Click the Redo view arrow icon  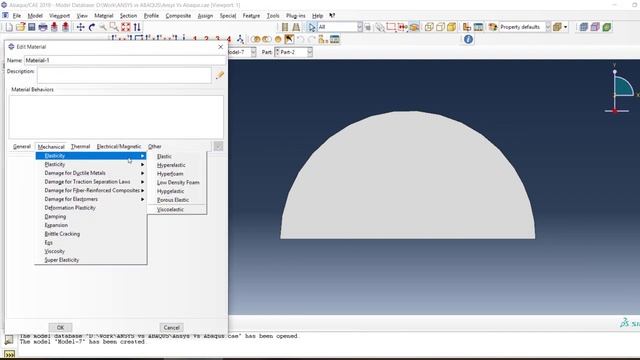[311, 40]
